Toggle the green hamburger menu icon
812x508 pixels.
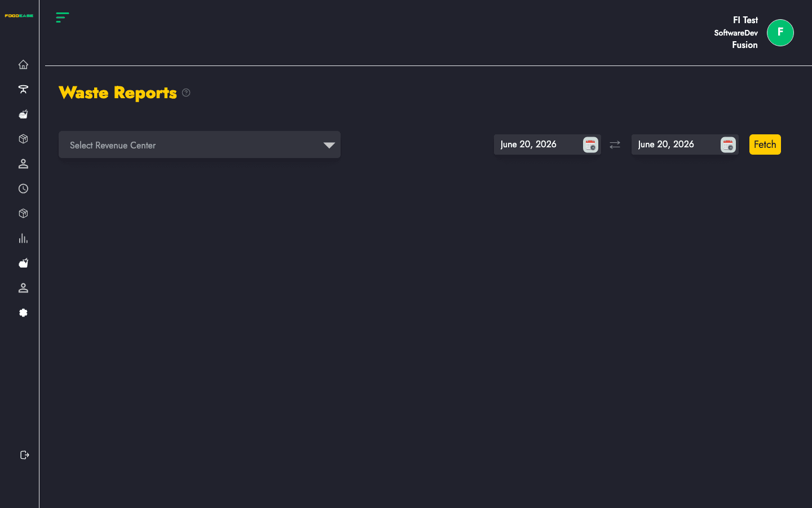[x=63, y=17]
